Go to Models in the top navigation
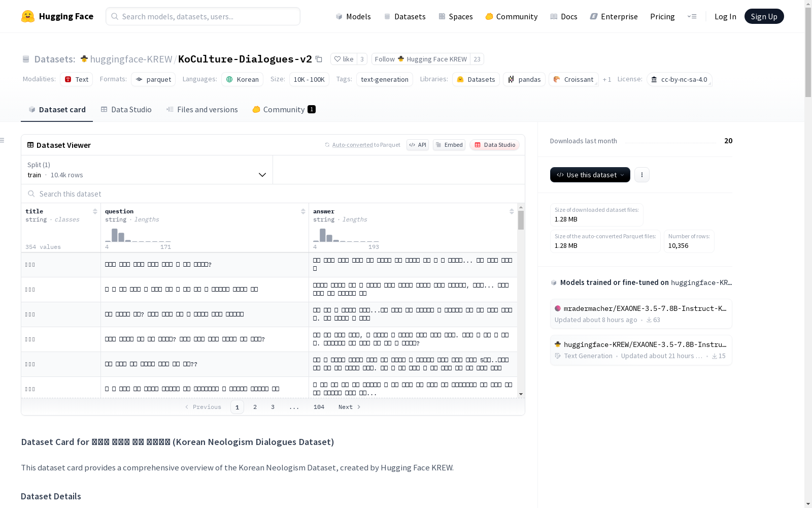Viewport: 812px width, 508px height. 353,16
